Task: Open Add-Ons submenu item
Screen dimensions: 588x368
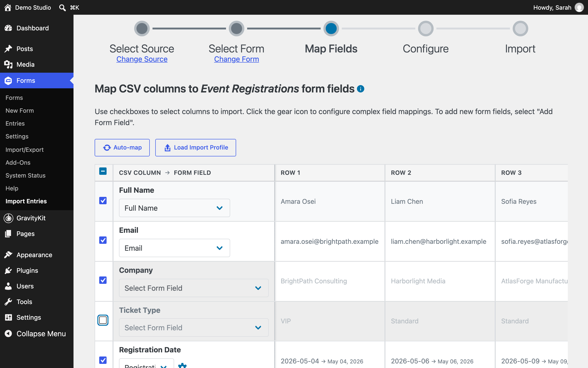Action: click(x=18, y=163)
